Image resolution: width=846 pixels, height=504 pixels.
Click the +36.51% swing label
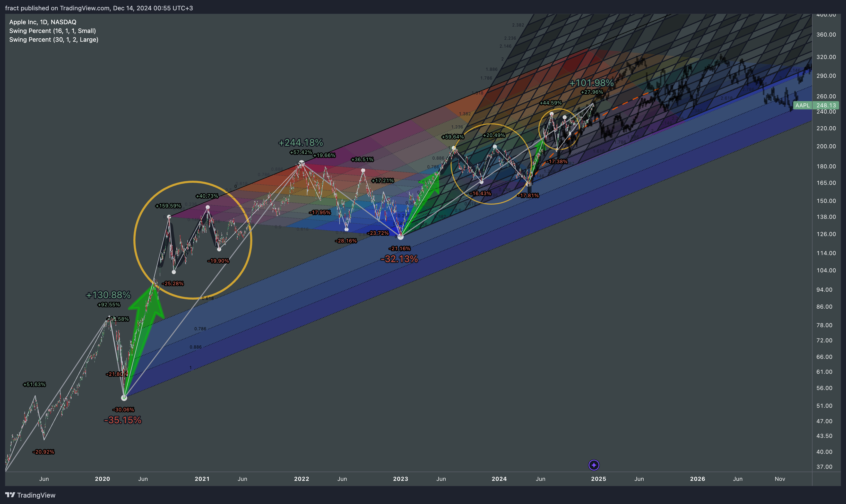(x=362, y=159)
